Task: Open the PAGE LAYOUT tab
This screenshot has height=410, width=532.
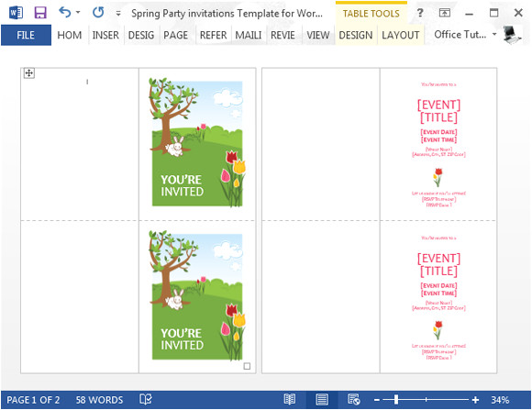Action: pyautogui.click(x=176, y=35)
